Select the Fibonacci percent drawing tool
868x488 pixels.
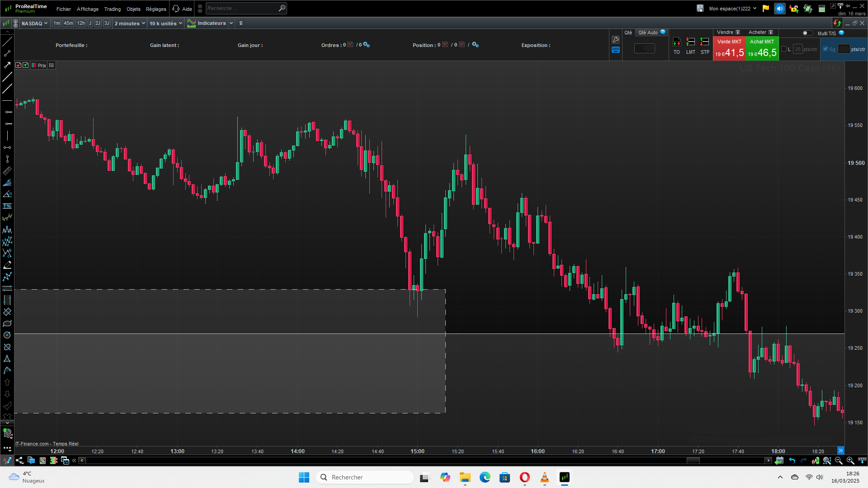click(x=7, y=206)
